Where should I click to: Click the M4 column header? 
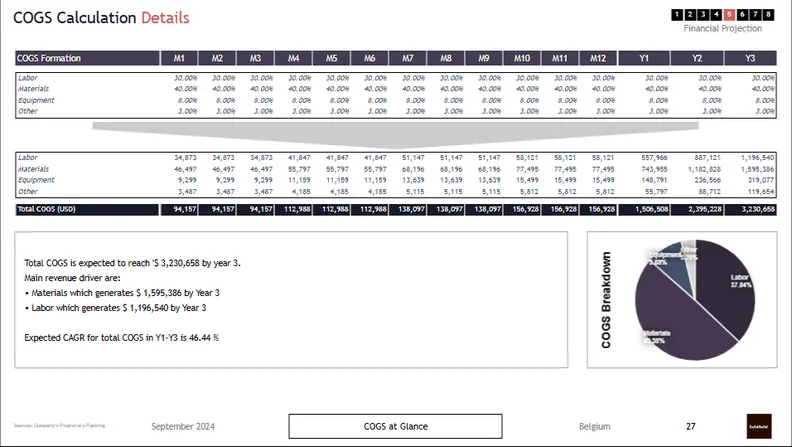pos(293,58)
